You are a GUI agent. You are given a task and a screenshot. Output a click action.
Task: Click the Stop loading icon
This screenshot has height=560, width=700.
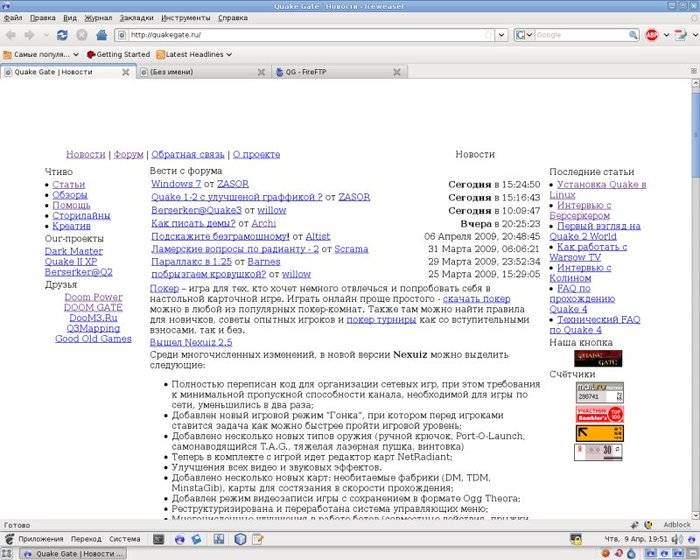[82, 35]
